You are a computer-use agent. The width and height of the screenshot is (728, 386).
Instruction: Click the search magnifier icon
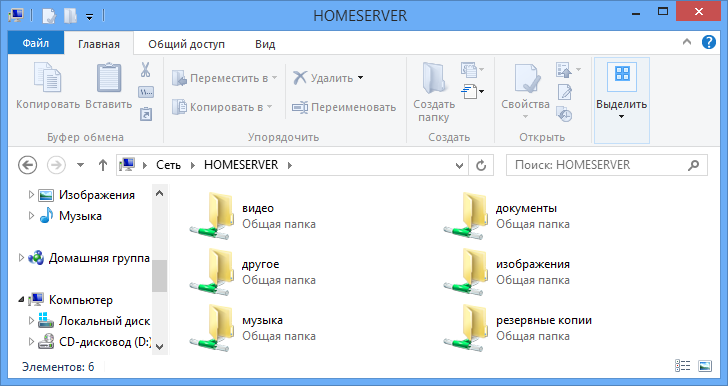coord(693,165)
